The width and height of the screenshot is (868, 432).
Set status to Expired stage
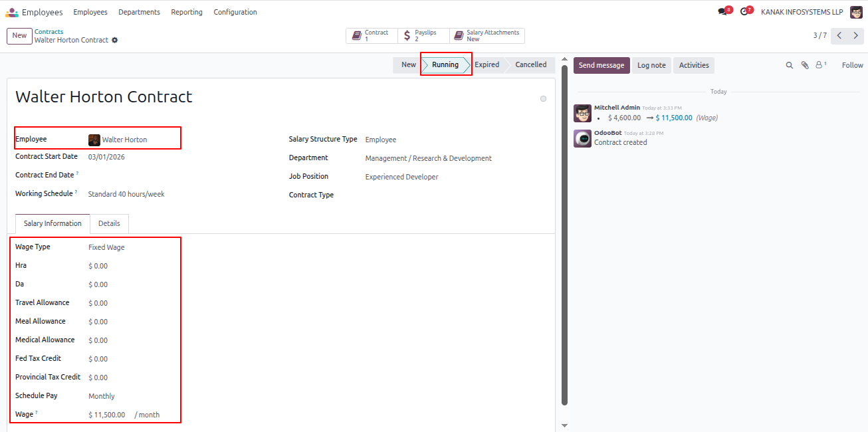pos(487,65)
